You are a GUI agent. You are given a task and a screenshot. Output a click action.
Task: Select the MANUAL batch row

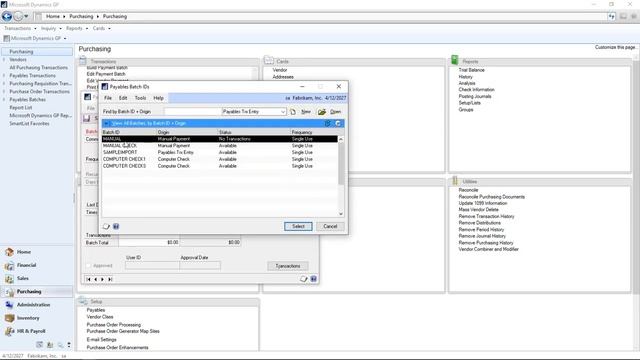pyautogui.click(x=220, y=139)
